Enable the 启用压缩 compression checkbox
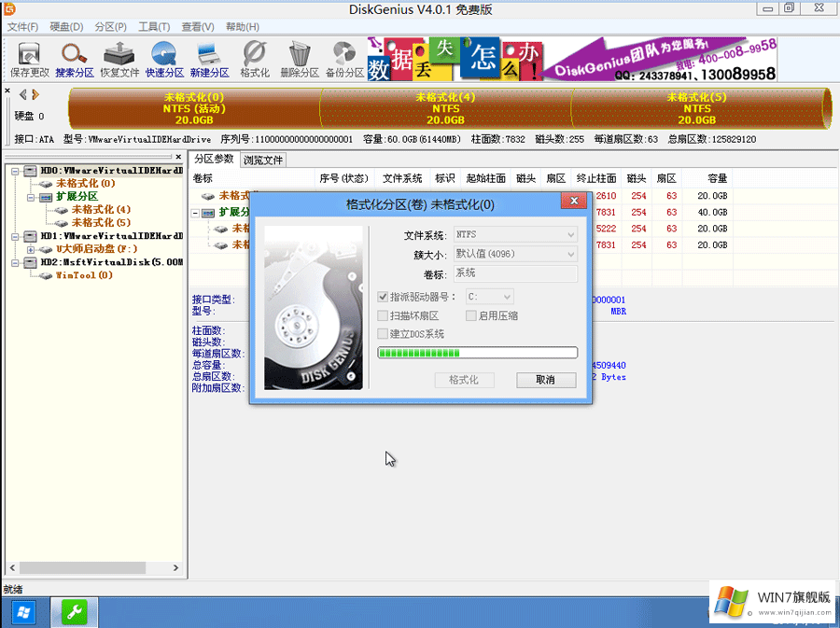840x628 pixels. [471, 315]
